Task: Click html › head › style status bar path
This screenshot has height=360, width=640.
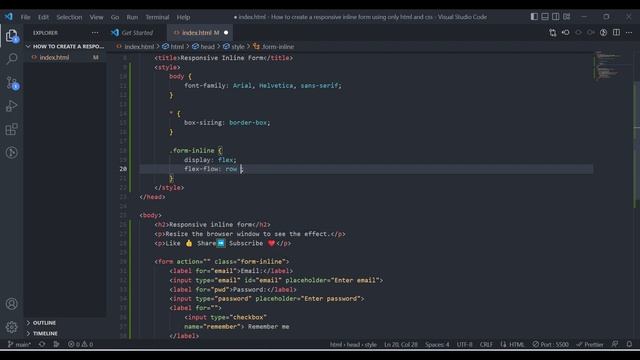Action: [x=353, y=344]
